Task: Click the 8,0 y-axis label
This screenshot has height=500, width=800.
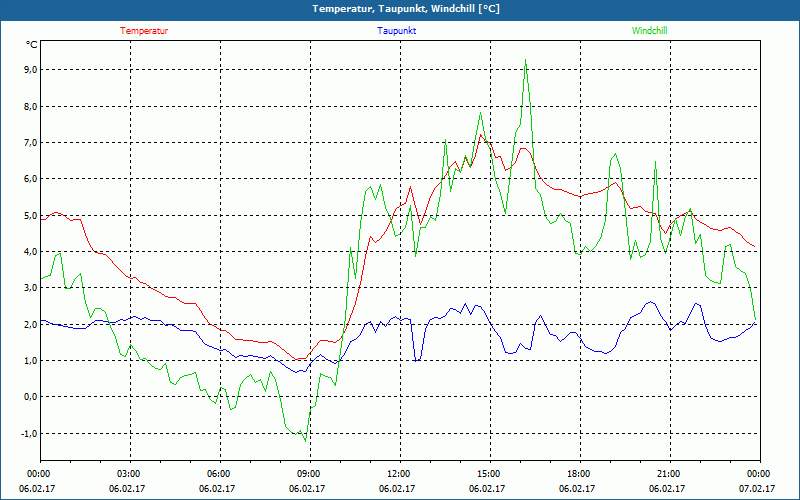Action: point(31,107)
